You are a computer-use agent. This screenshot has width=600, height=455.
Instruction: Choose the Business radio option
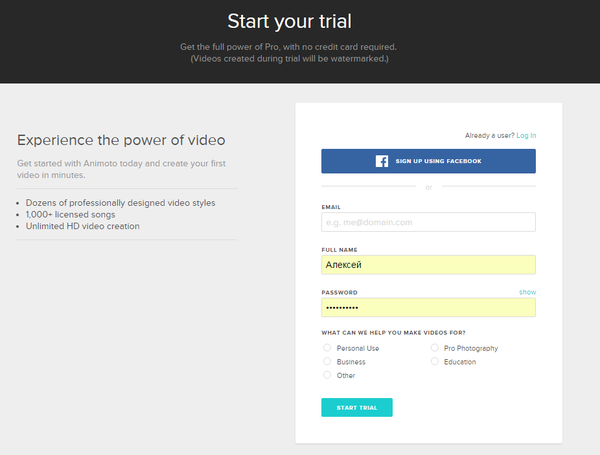[327, 362]
